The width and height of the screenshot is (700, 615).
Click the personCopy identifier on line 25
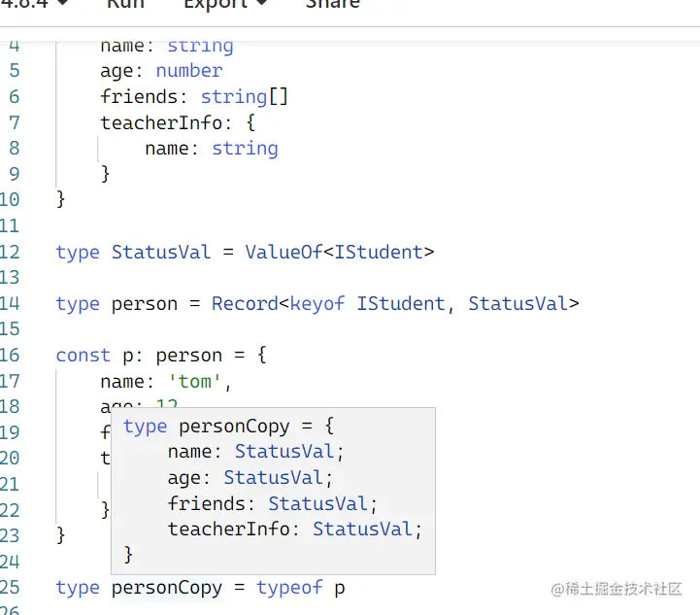point(167,588)
